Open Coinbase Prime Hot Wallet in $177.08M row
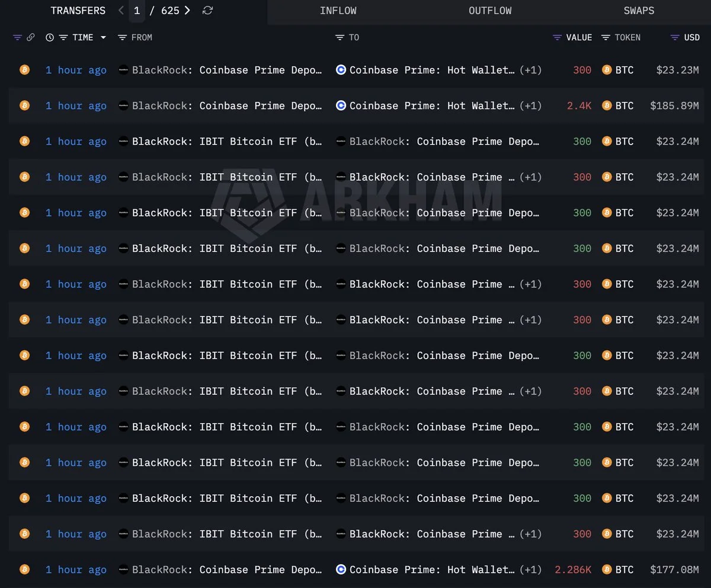This screenshot has height=588, width=711. point(432,570)
